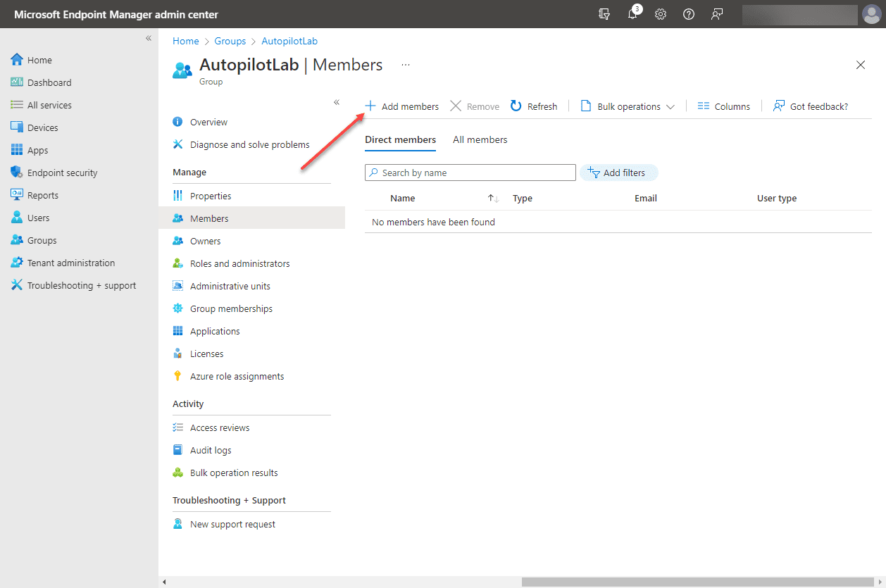Open the help question mark icon
This screenshot has height=588, width=886.
[689, 14]
